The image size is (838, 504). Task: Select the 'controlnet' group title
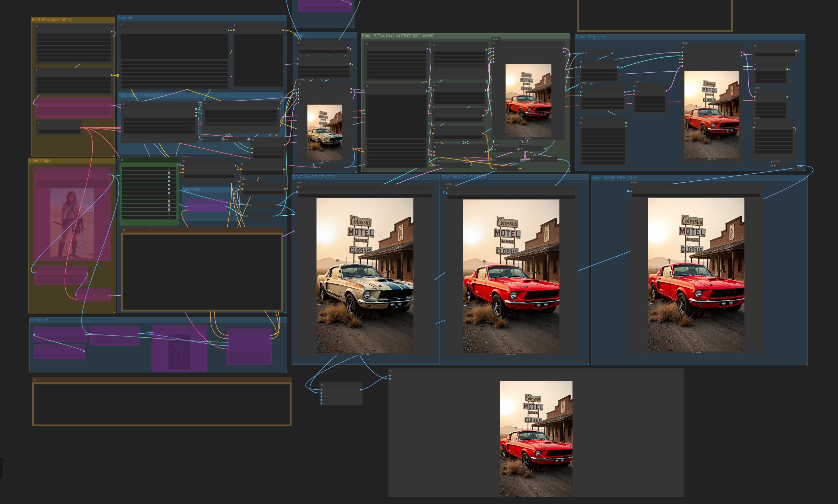pos(39,320)
